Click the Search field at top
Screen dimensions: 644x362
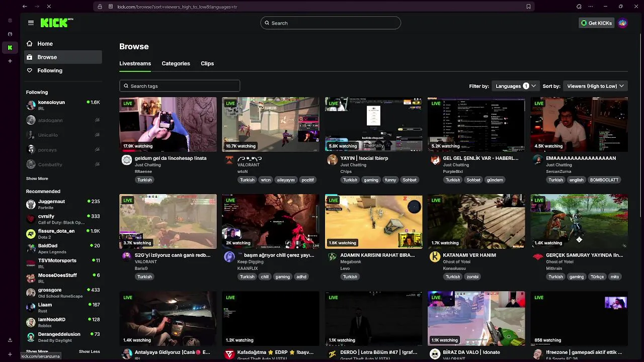click(331, 23)
